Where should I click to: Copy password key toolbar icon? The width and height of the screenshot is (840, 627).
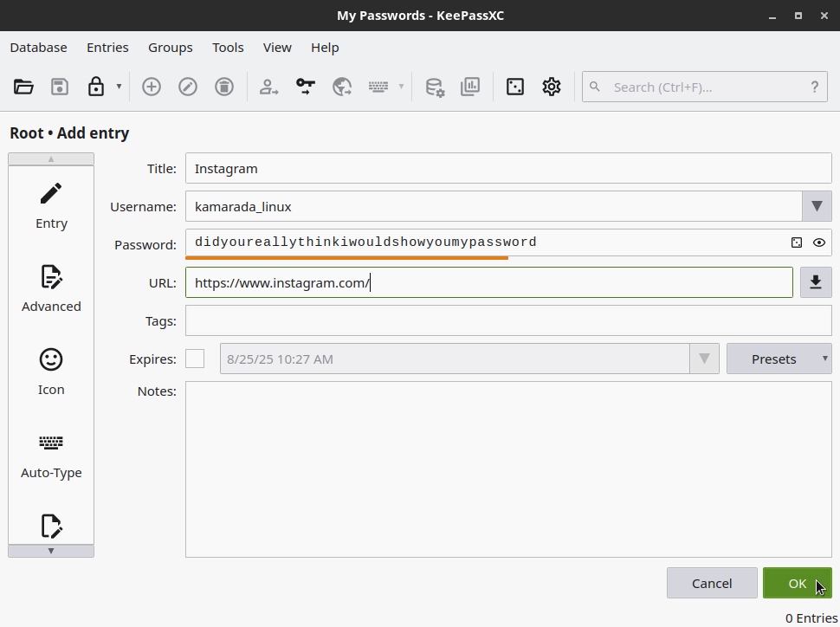(306, 87)
